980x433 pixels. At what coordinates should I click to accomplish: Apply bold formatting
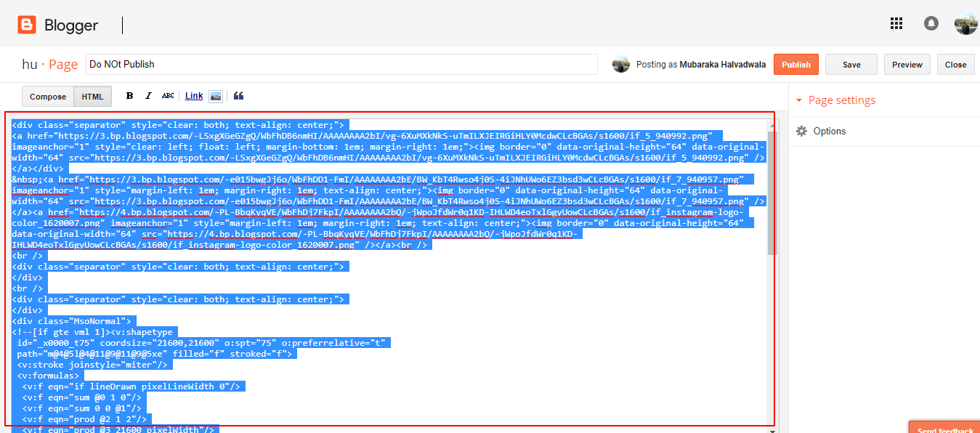pos(130,96)
